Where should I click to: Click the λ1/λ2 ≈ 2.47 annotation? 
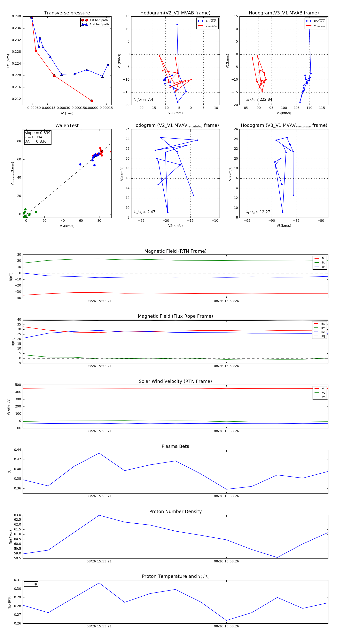(144, 212)
